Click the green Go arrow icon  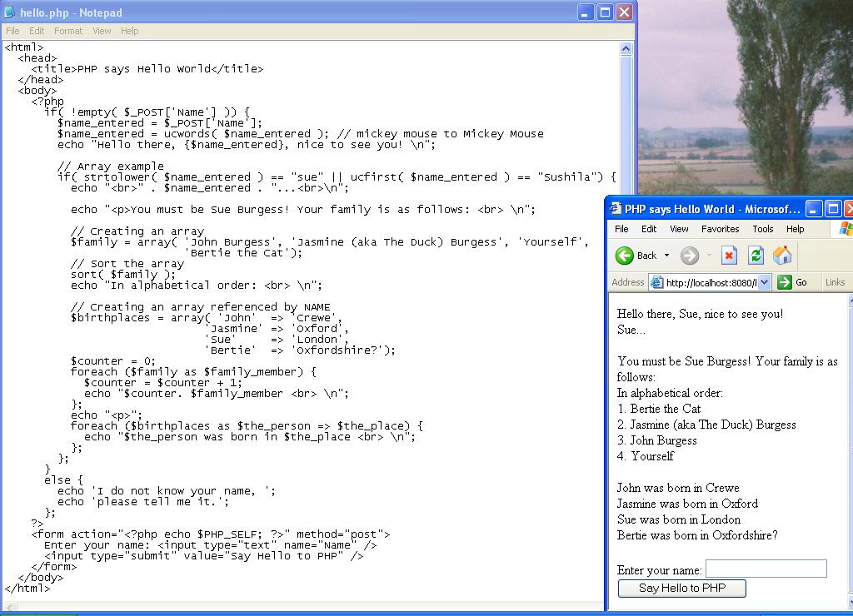tap(785, 282)
